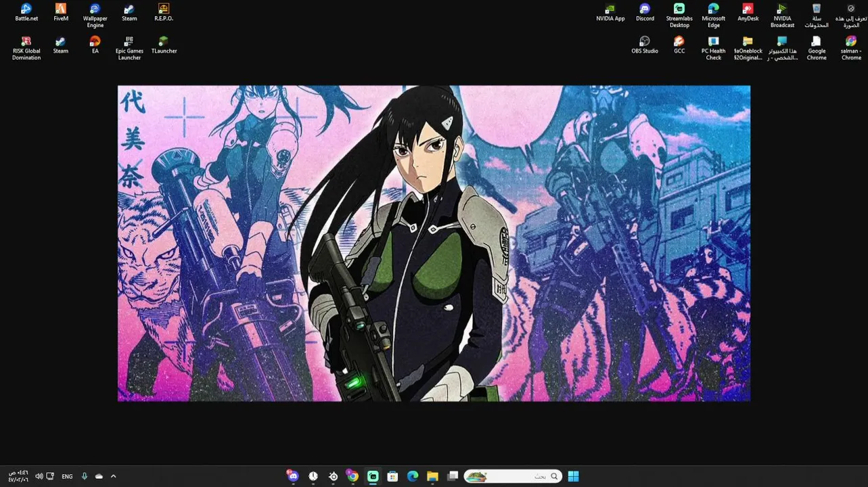Select Steam shortcut beside R.E.P.O. icon
Viewport: 868px width, 487px height.
pos(129,12)
